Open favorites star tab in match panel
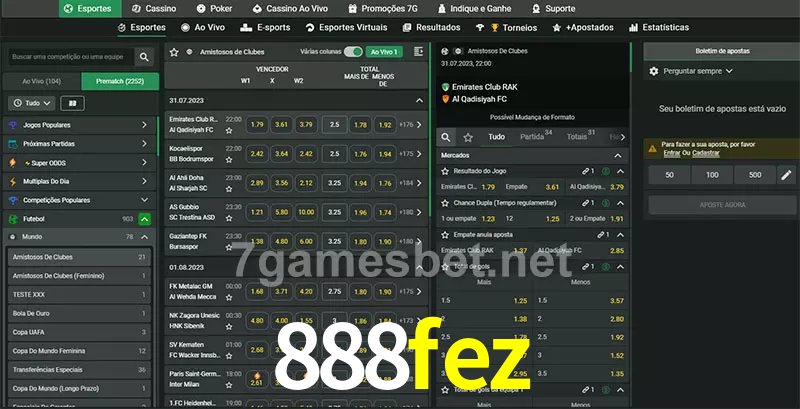This screenshot has width=800, height=409. 468,137
